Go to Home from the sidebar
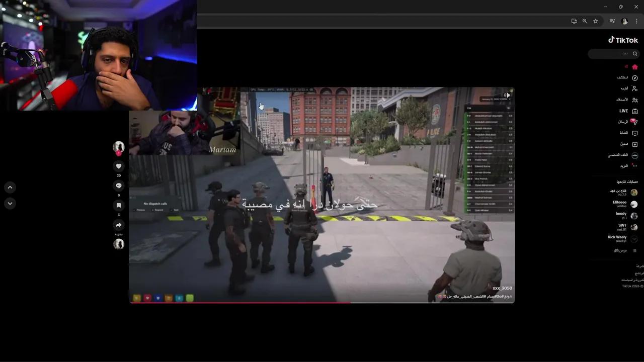Viewport: 644px width, 362px height. pos(635,66)
